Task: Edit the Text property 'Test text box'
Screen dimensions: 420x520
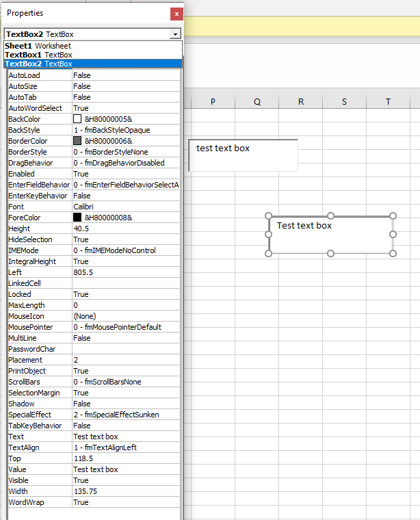Action: [126, 437]
